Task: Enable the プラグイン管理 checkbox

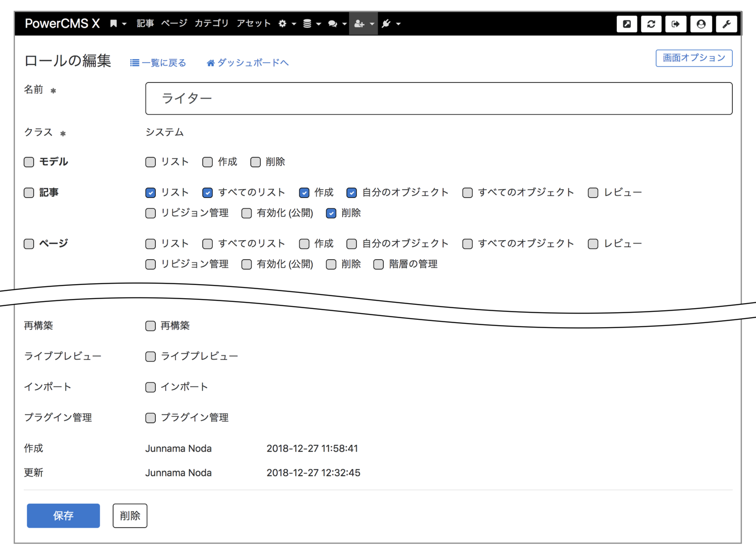Action: pos(150,418)
